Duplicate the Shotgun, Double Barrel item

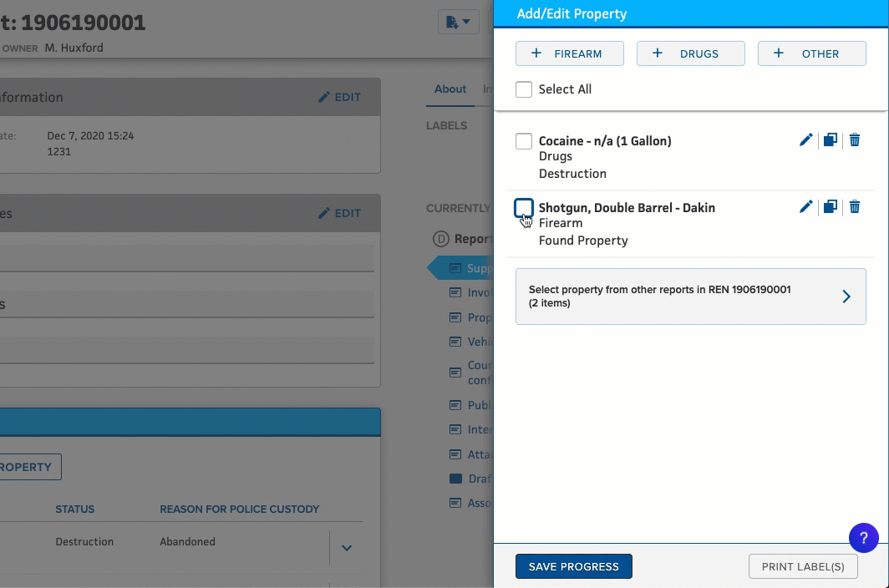[830, 206]
